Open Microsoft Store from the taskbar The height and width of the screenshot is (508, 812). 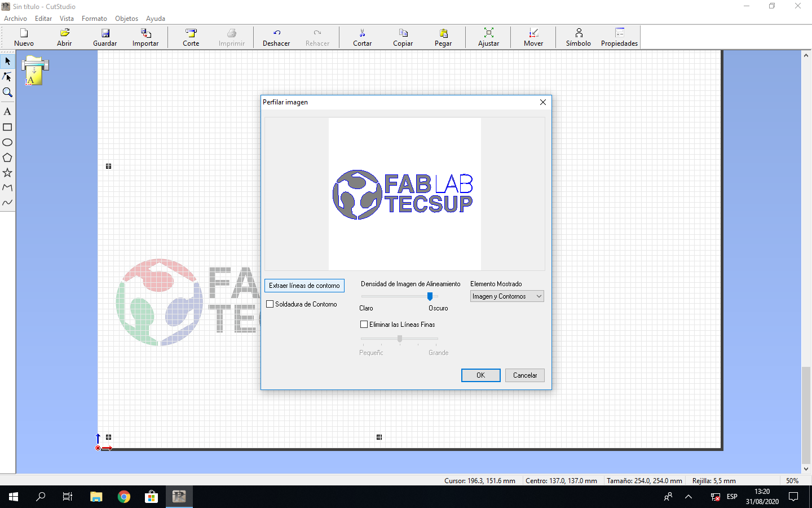(151, 497)
